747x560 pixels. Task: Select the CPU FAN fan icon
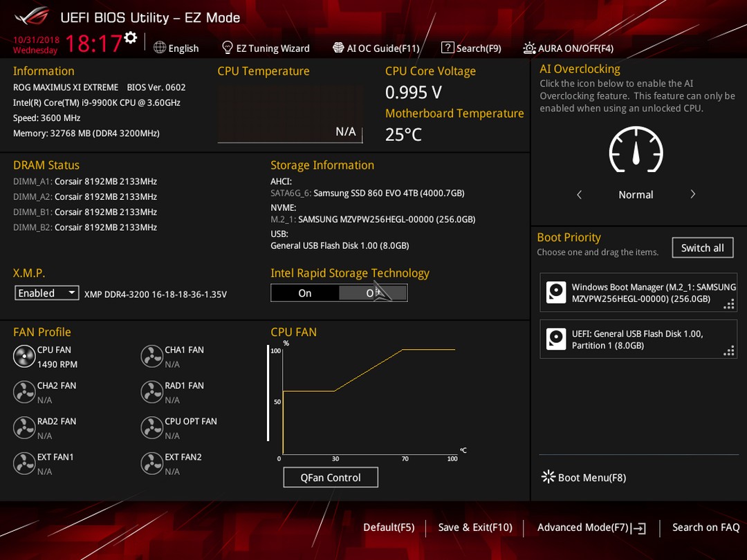pyautogui.click(x=24, y=356)
